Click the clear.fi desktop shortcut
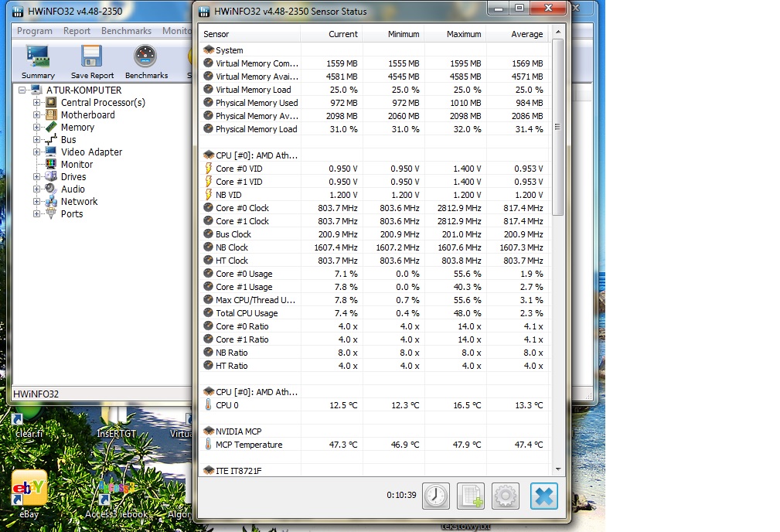The image size is (780, 532). [29, 423]
